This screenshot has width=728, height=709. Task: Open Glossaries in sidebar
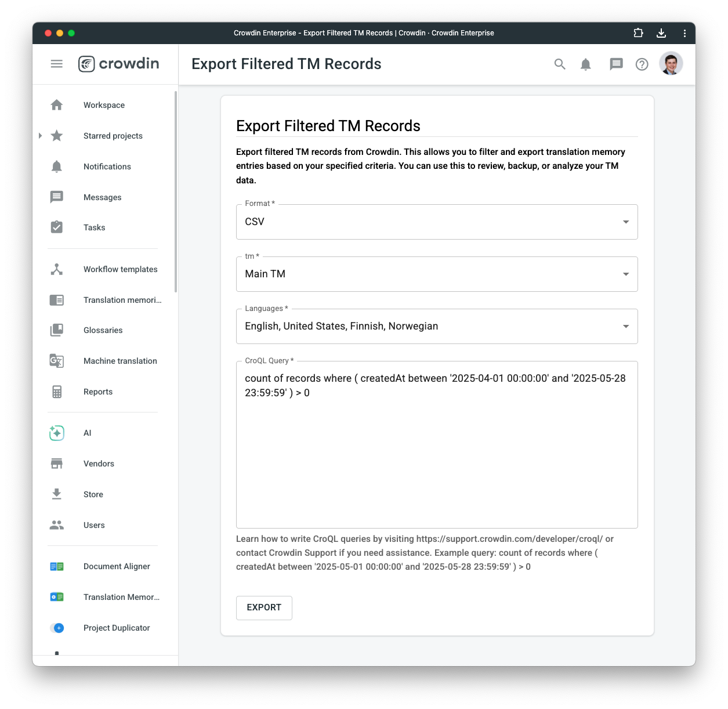point(103,330)
